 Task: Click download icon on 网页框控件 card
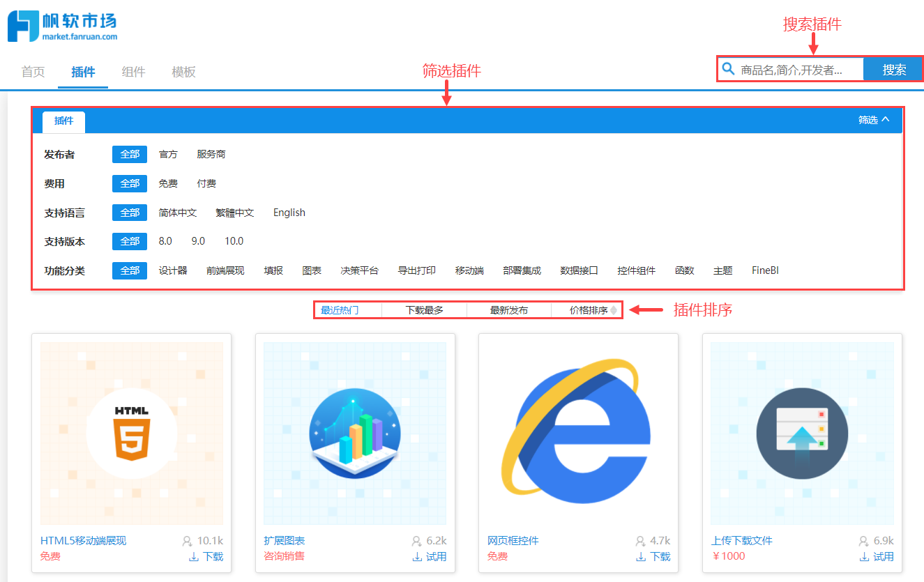coord(641,557)
